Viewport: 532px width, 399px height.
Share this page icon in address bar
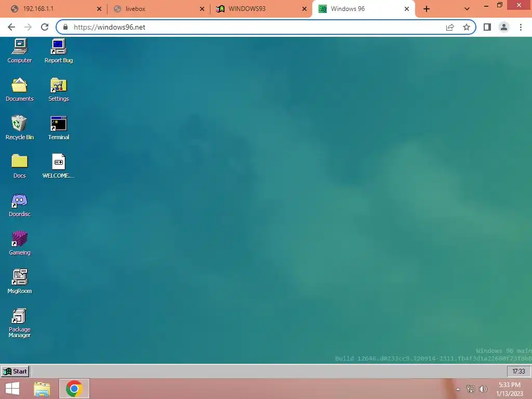tap(450, 27)
